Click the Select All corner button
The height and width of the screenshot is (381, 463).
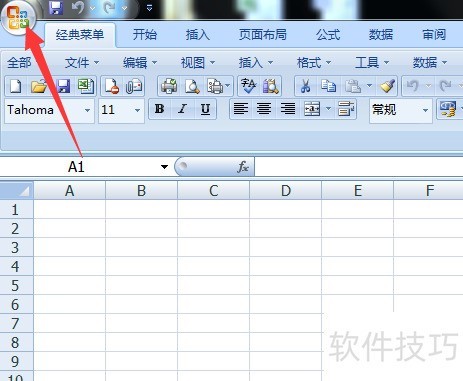click(x=17, y=190)
